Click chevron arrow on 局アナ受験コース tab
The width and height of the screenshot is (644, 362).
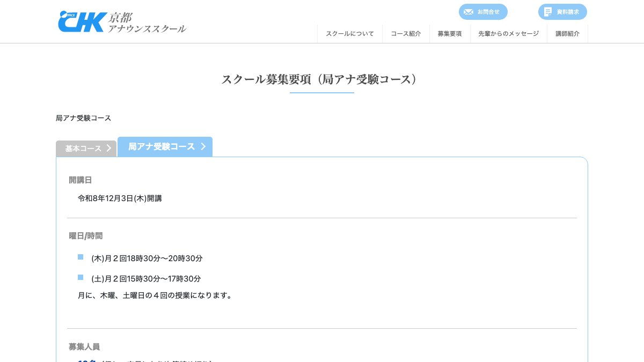click(x=203, y=146)
